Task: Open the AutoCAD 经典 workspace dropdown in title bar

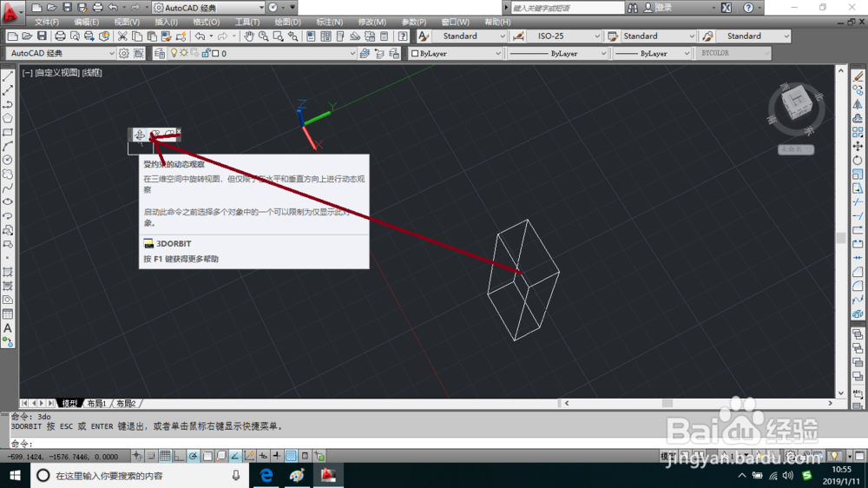Action: coord(208,8)
